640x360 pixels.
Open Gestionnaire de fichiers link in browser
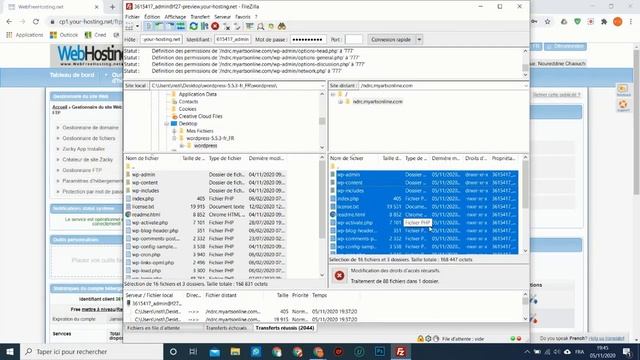pyautogui.click(x=89, y=138)
